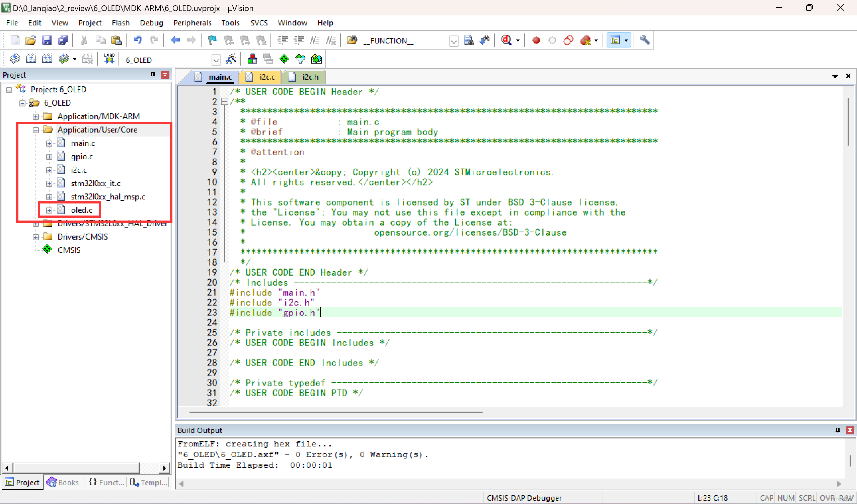
Task: Click the editor horizontal scrollbar
Action: pos(336,412)
